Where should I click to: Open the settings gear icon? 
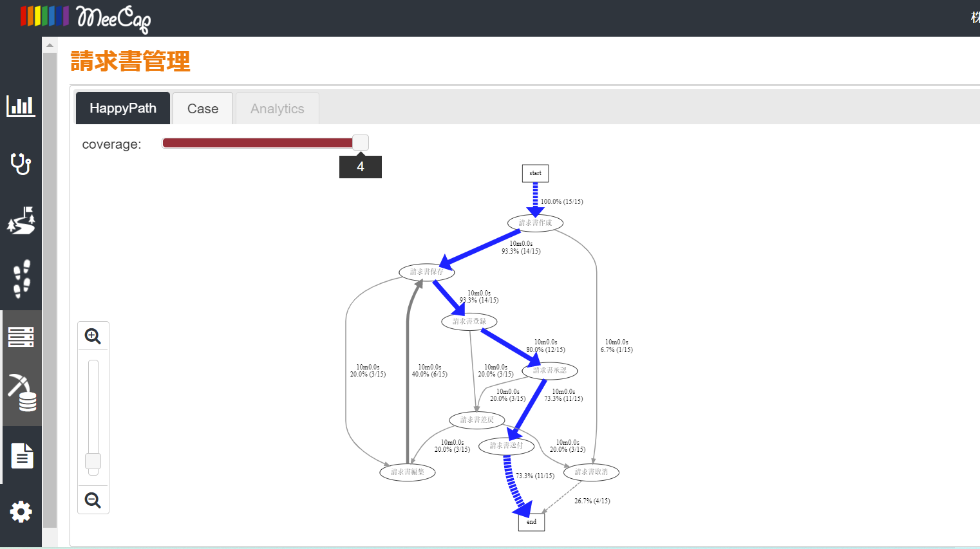(21, 512)
